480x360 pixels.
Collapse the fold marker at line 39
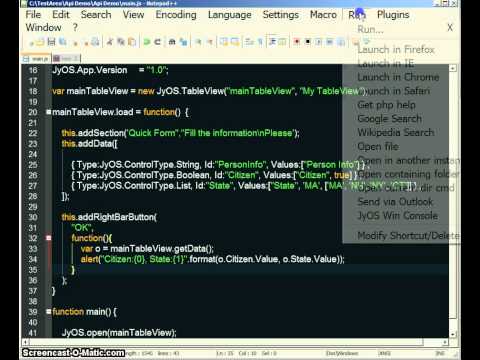click(x=49, y=312)
